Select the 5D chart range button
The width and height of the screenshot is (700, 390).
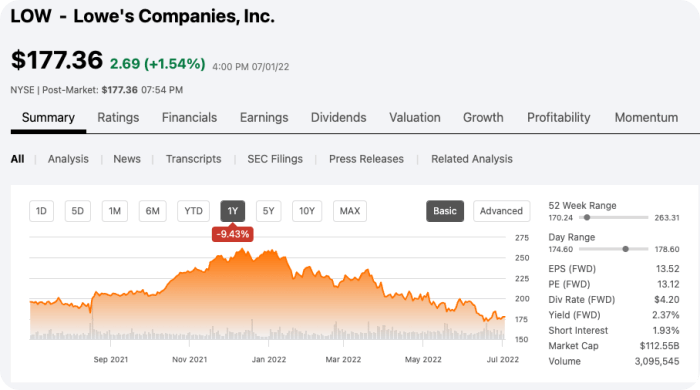78,211
